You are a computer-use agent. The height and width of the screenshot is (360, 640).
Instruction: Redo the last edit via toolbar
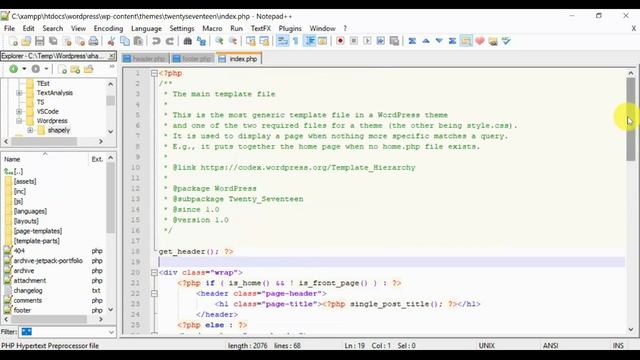click(170, 41)
